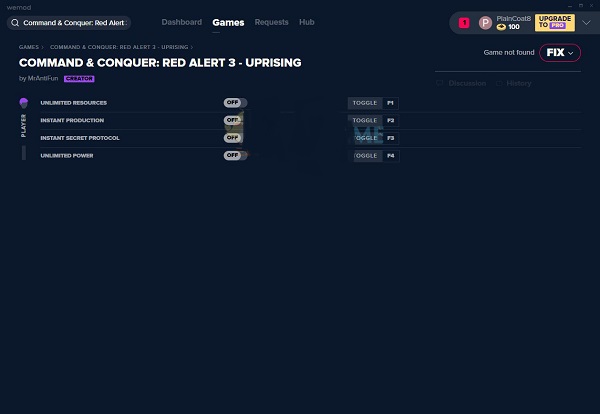Screen dimensions: 600x414
Task: Expand the Games breadcrumb arrow
Action: coord(42,47)
